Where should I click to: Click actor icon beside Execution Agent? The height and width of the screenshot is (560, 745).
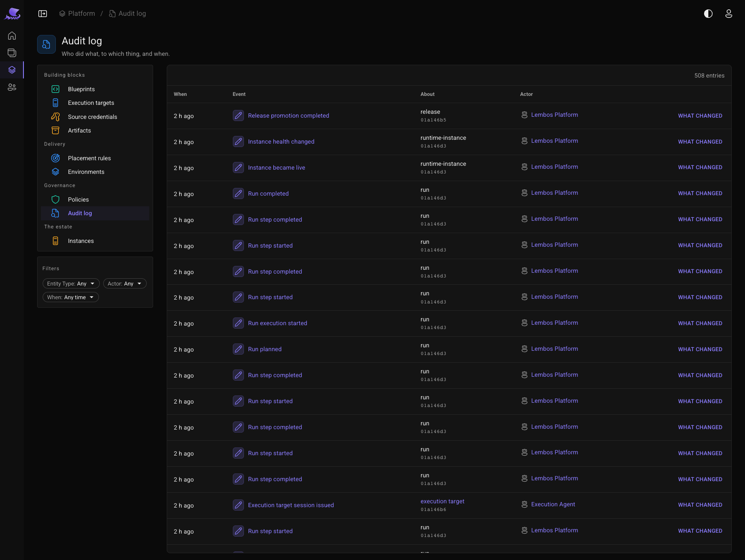pos(525,505)
